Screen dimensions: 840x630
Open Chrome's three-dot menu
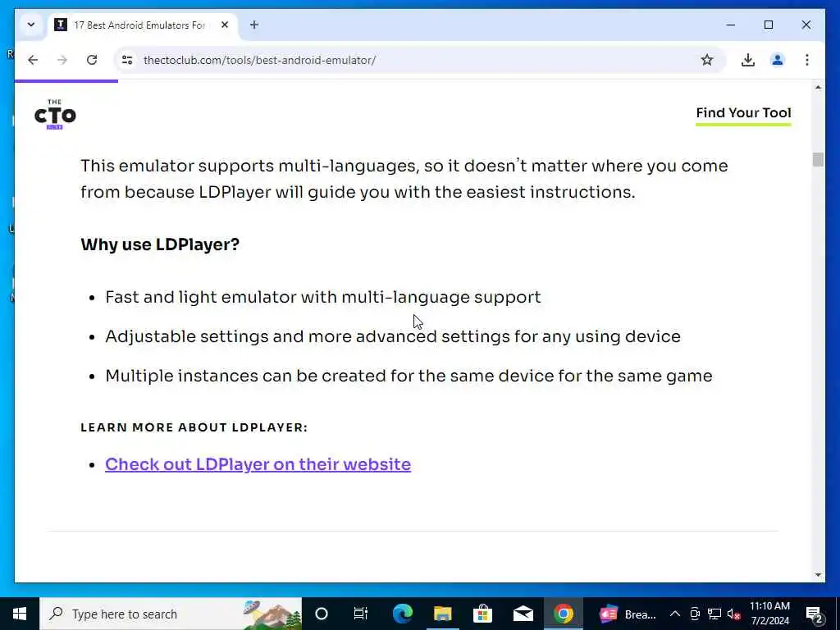tap(807, 60)
